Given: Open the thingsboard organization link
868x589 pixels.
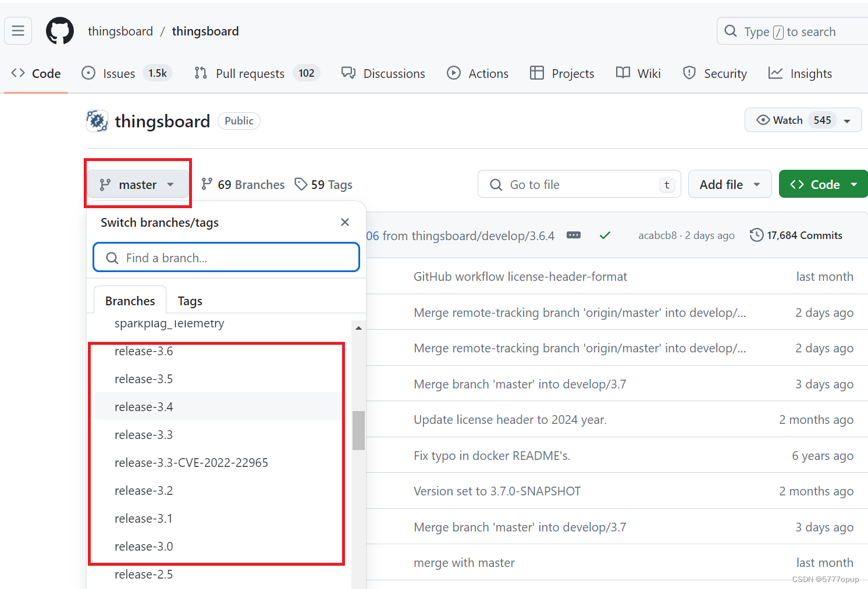Looking at the screenshot, I should (120, 31).
